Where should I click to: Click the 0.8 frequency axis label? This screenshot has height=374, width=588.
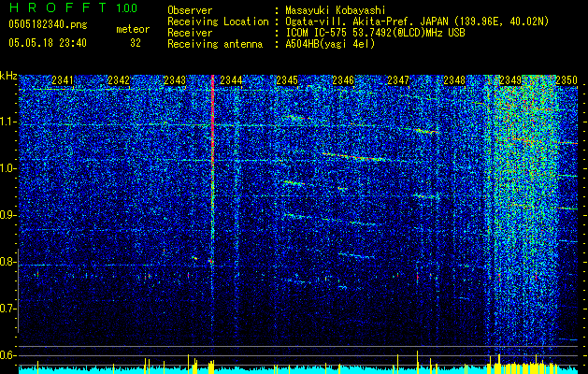(x=8, y=262)
